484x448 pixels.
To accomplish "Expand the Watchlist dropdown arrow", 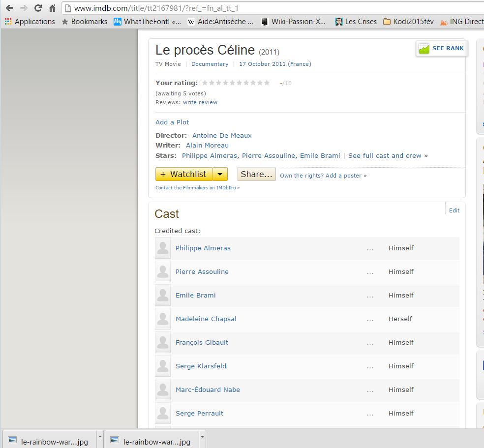I will click(x=220, y=174).
